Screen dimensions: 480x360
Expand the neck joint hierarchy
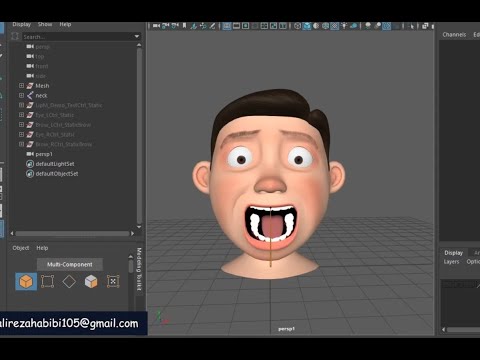pyautogui.click(x=21, y=95)
